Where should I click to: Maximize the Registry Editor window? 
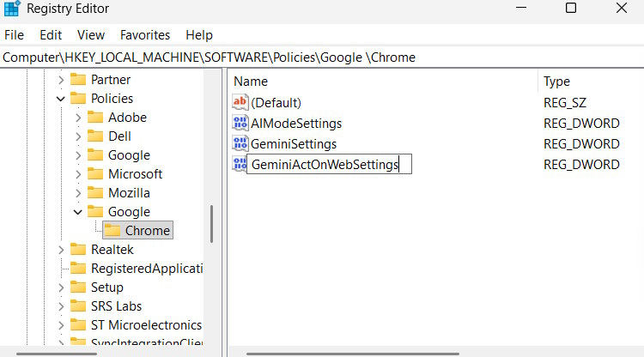(571, 8)
